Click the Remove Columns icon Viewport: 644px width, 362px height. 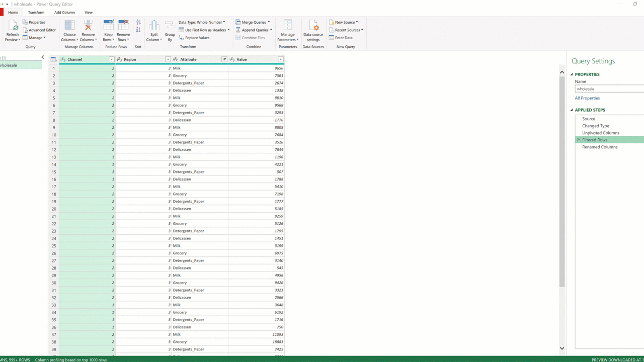88,26
